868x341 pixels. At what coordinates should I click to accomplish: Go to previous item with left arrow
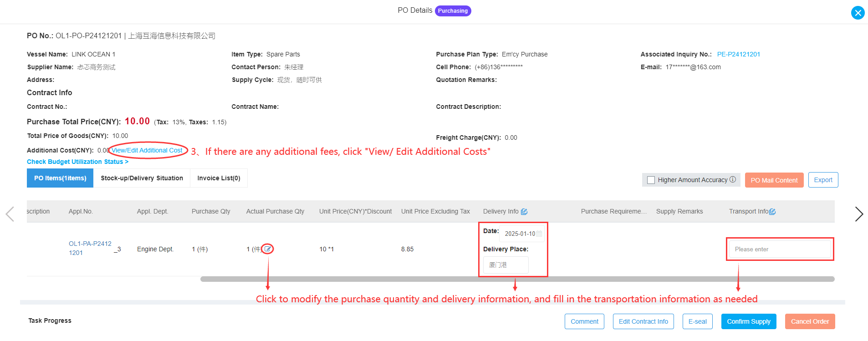tap(10, 214)
